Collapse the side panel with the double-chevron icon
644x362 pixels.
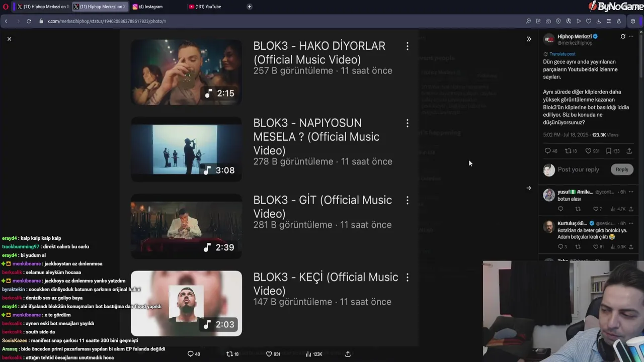click(529, 39)
